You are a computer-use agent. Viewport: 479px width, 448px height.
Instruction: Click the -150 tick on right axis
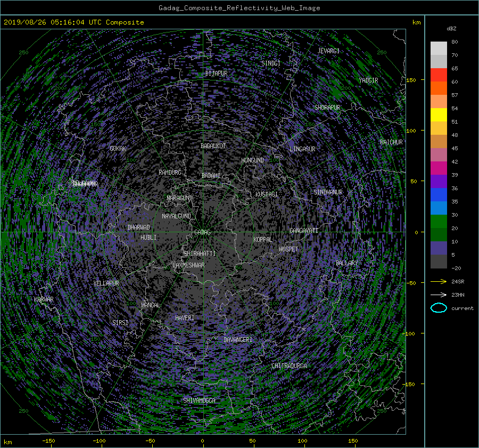click(x=409, y=385)
